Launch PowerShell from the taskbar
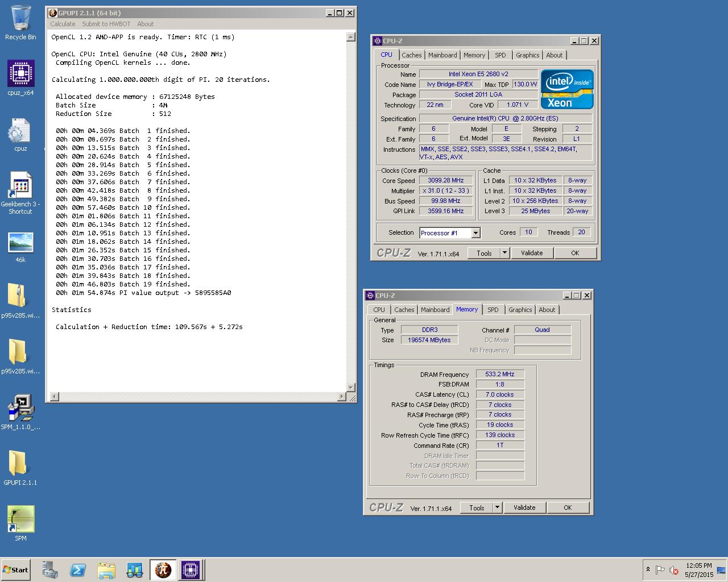Image resolution: width=728 pixels, height=582 pixels. pos(78,569)
